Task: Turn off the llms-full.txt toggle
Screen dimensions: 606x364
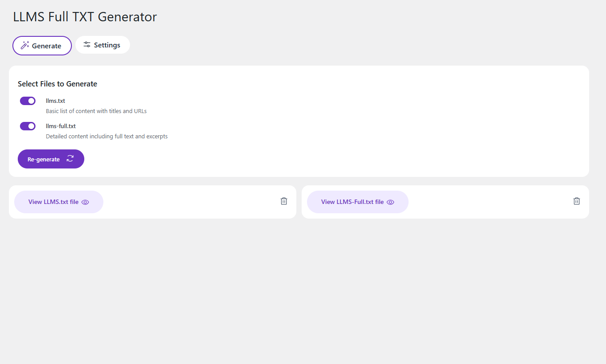Action: click(28, 126)
